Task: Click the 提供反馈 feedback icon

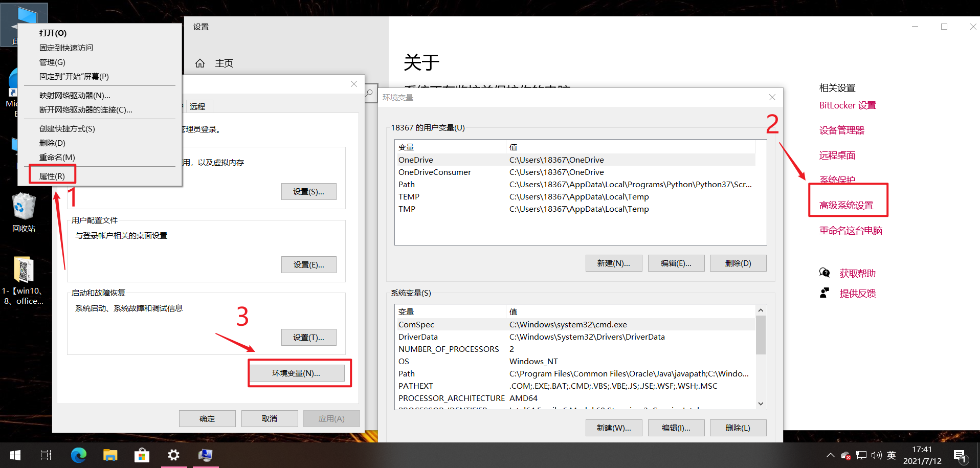Action: [824, 293]
